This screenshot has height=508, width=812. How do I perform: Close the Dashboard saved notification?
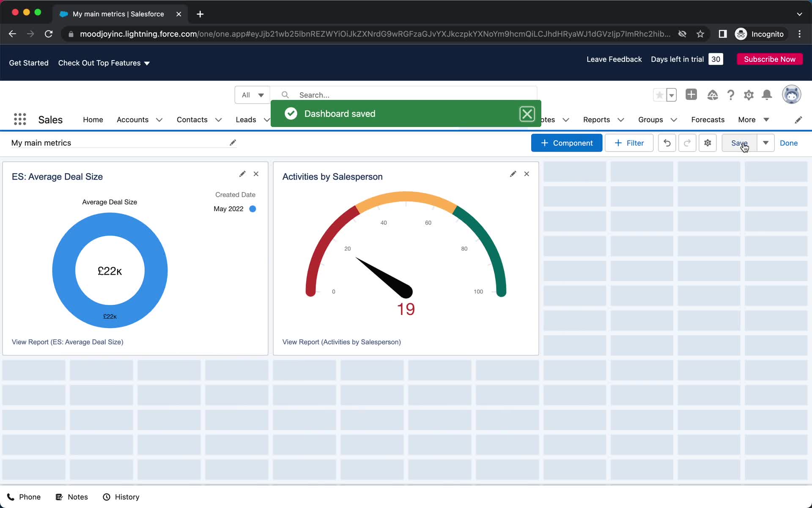click(x=526, y=113)
